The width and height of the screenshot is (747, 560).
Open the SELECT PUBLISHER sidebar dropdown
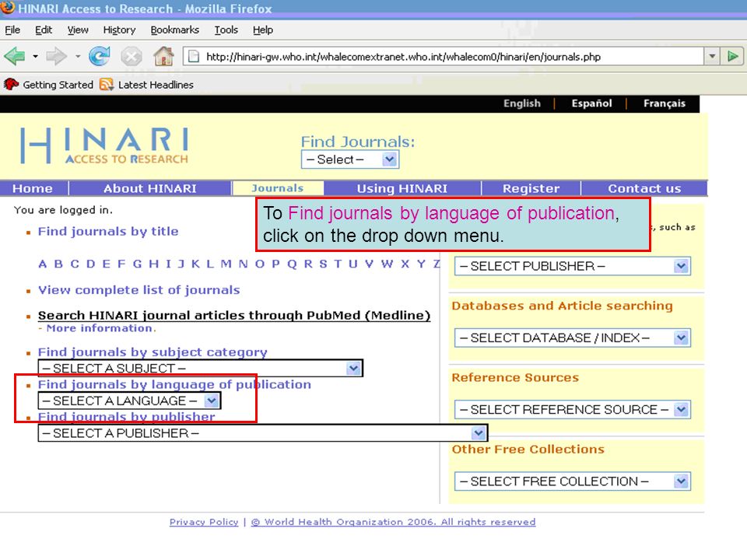click(x=573, y=266)
